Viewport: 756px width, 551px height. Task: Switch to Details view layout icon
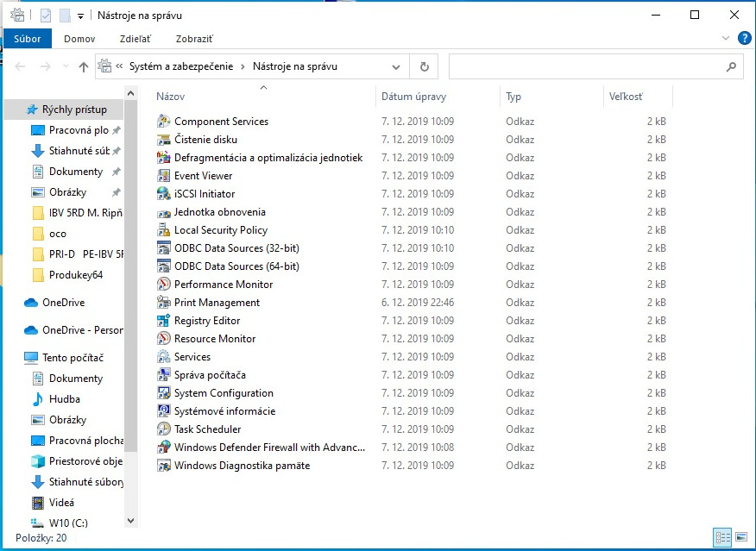(722, 537)
